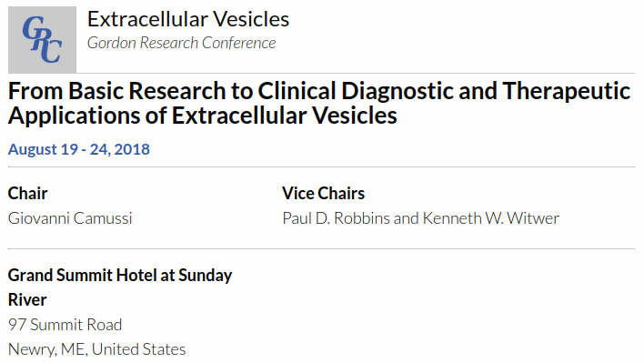This screenshot has height=363, width=644.
Task: Click the Gordon Research Conference subtitle
Action: 181,43
